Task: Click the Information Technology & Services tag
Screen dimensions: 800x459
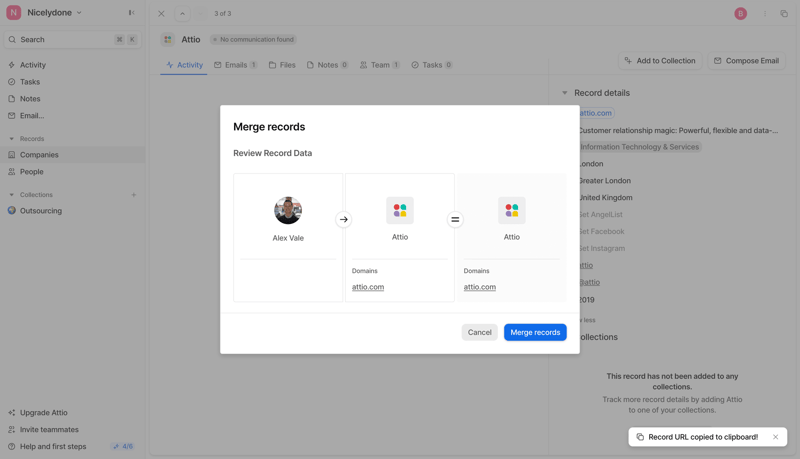Action: pyautogui.click(x=639, y=147)
